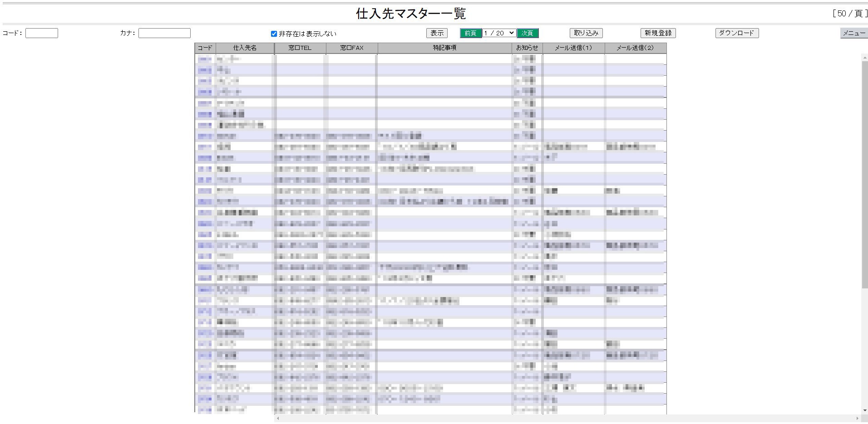The height and width of the screenshot is (424, 868).
Task: Click the カナ search input field
Action: pyautogui.click(x=164, y=33)
